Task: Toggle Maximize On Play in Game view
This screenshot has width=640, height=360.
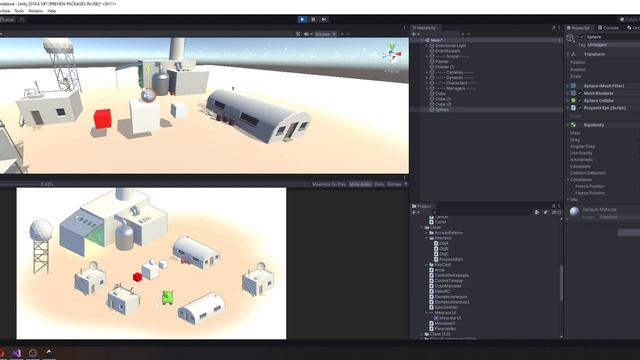Action: pyautogui.click(x=329, y=184)
